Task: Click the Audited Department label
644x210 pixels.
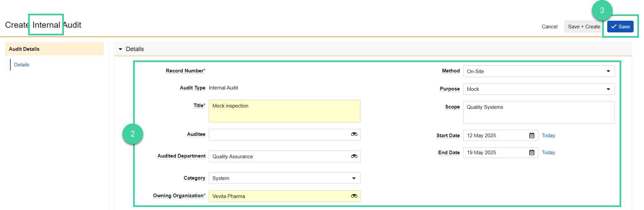Action: [x=181, y=156]
